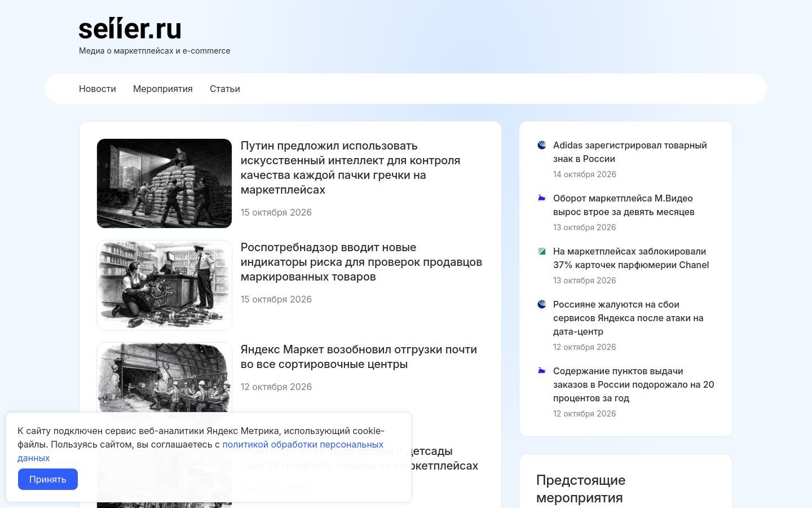Switch to the Статьи menu section
The image size is (812, 508).
point(225,89)
